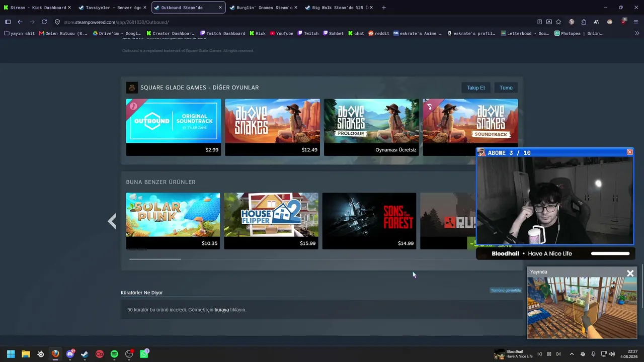The height and width of the screenshot is (362, 644).
Task: Open Firefox from the taskbar
Action: [x=55, y=354]
